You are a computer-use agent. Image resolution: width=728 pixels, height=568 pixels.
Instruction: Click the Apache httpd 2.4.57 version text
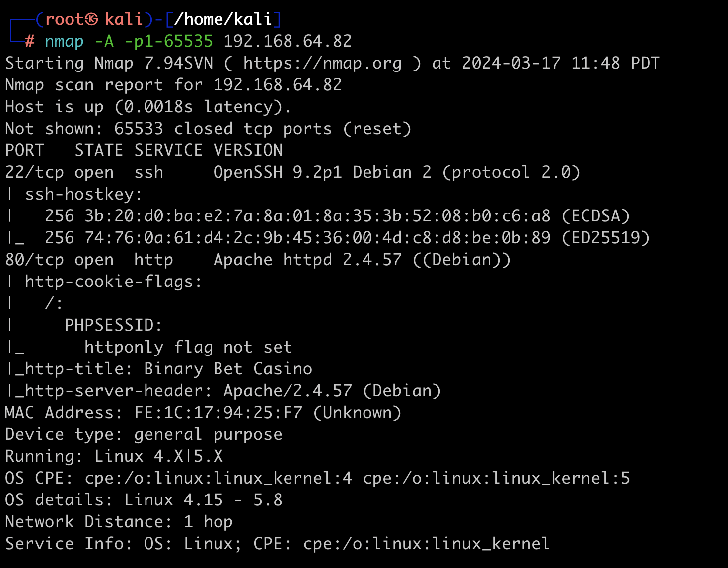coord(307,260)
